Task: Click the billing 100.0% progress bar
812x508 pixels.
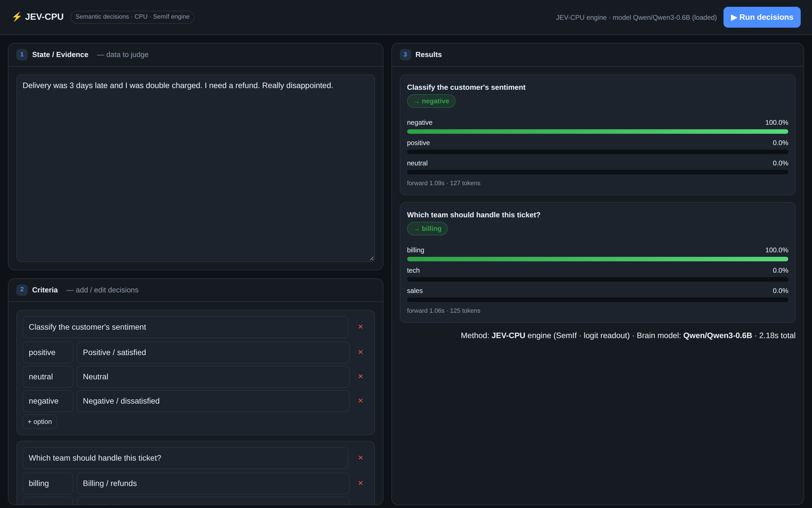Action: 597,259
